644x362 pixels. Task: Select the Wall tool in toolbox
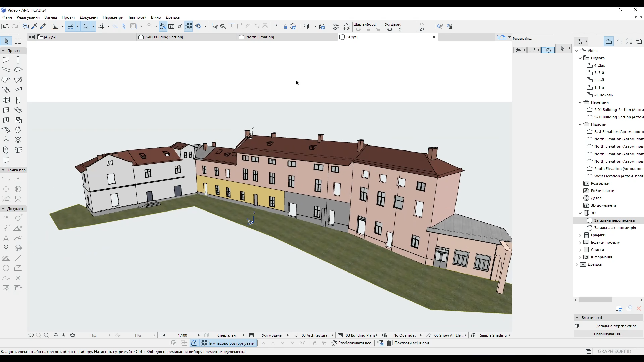pos(6,60)
